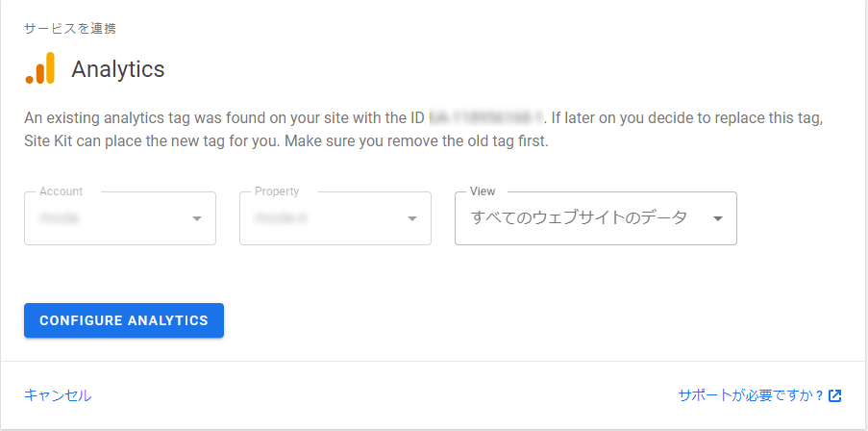Image resolution: width=868 pixels, height=431 pixels.
Task: Click the サービスを連携 label
Action: tap(70, 30)
